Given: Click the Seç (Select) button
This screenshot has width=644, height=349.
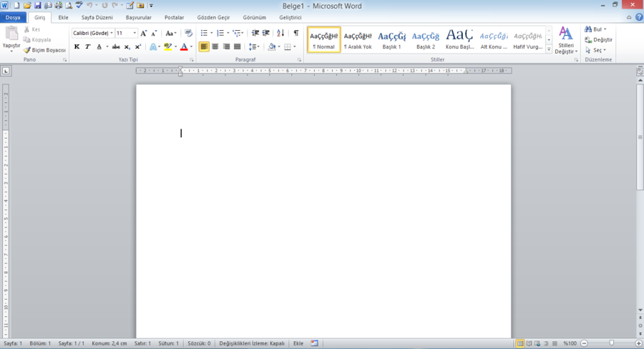Looking at the screenshot, I should coord(595,50).
